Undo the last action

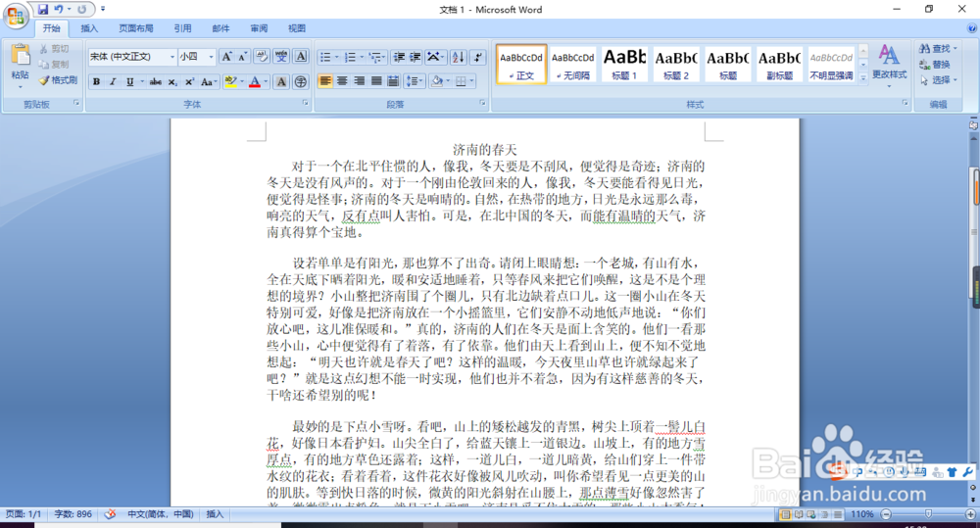pyautogui.click(x=59, y=10)
